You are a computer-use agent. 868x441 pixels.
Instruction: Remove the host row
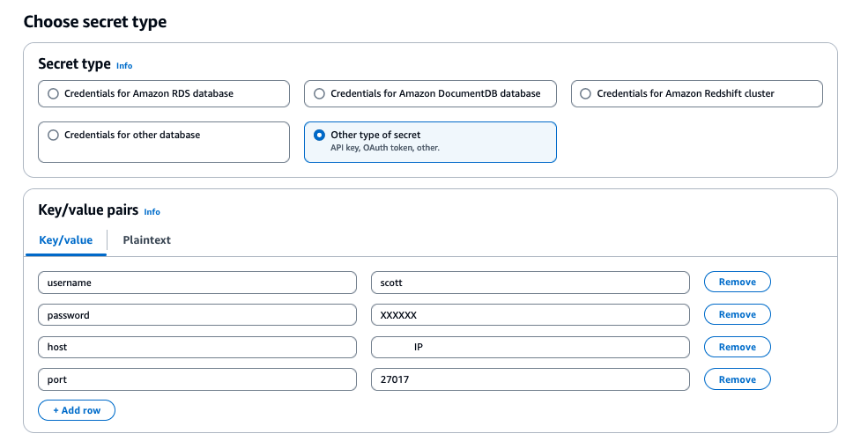point(737,348)
